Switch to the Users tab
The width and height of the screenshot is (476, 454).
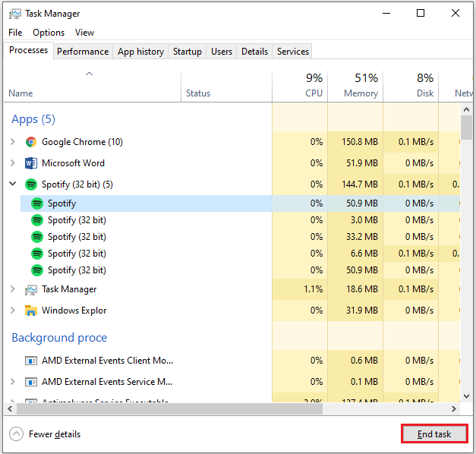tap(222, 52)
